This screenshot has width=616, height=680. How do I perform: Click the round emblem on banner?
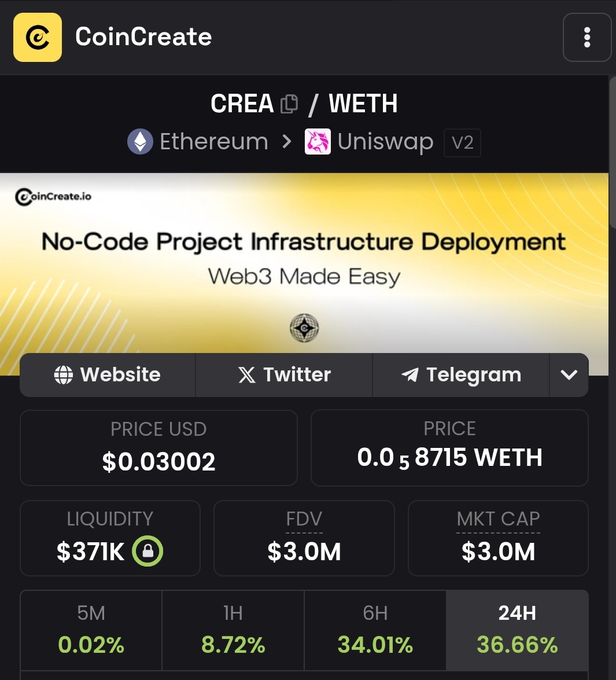[304, 328]
